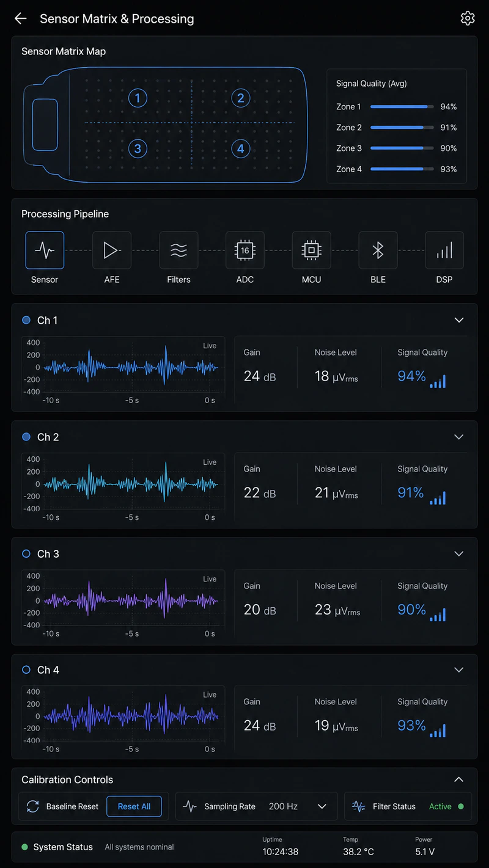
Task: Select the BLE Bluetooth stage icon
Action: pos(378,250)
